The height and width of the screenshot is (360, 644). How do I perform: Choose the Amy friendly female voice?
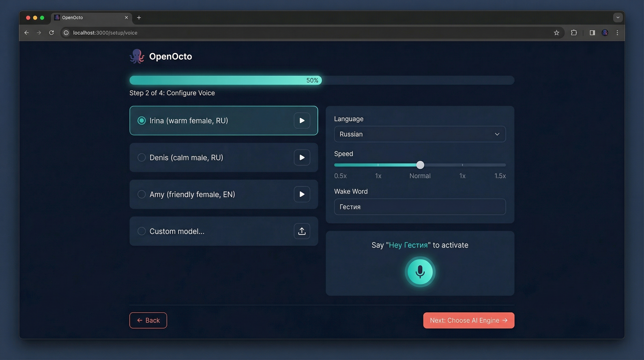pyautogui.click(x=142, y=194)
